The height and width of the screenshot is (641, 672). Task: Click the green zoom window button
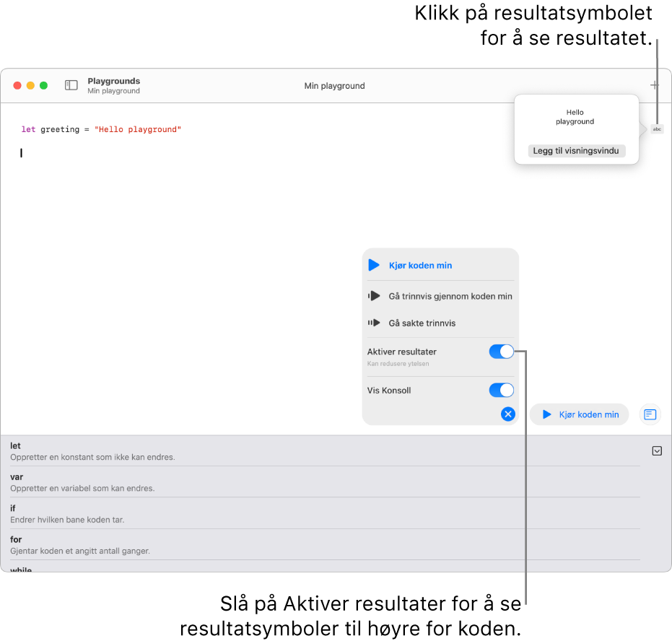coord(43,85)
